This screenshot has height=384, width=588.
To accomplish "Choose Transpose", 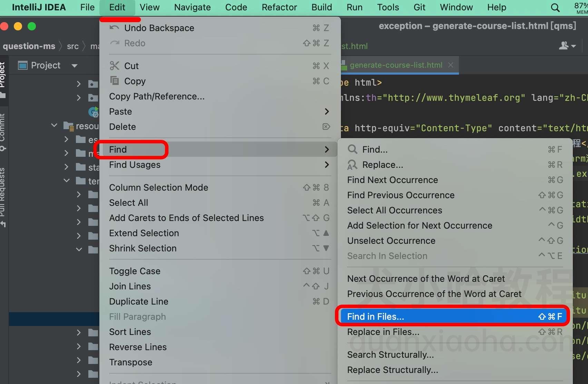I will click(x=219, y=362).
